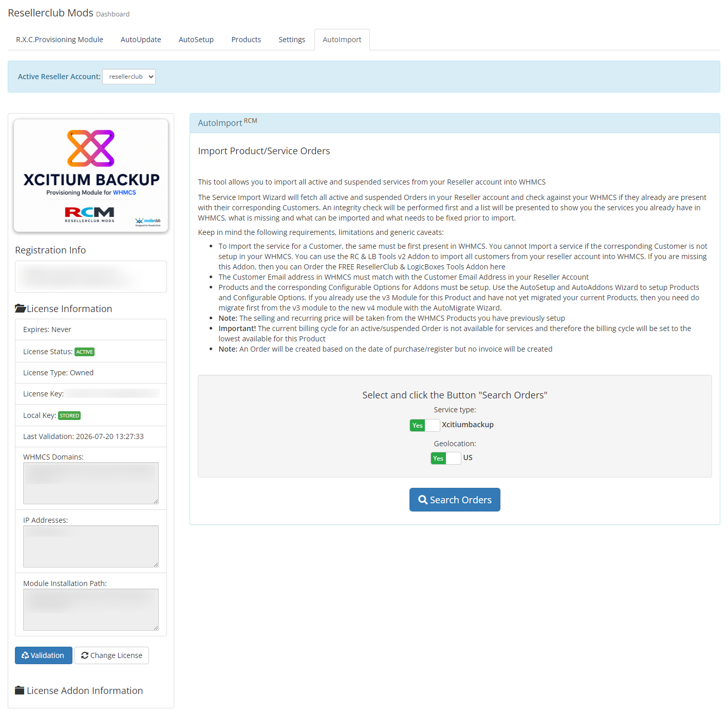Click the 'License Type: Owned' row
The width and height of the screenshot is (728, 713).
(x=91, y=373)
